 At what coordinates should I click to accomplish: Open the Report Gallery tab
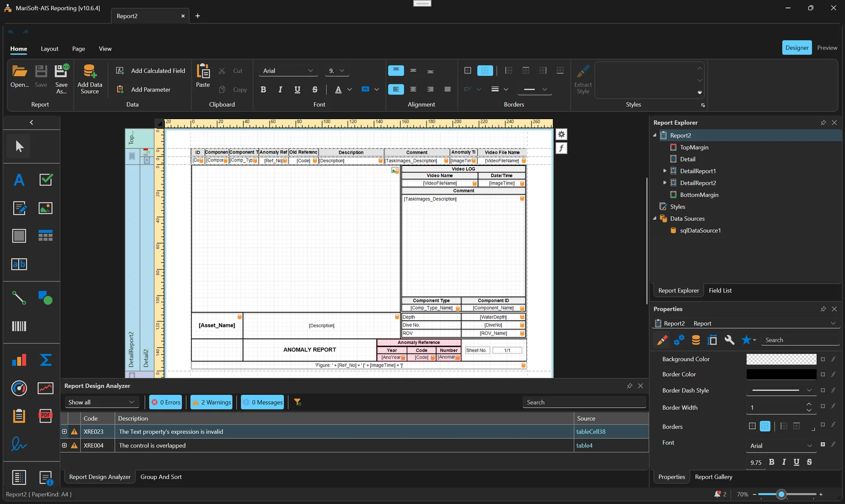pyautogui.click(x=713, y=477)
